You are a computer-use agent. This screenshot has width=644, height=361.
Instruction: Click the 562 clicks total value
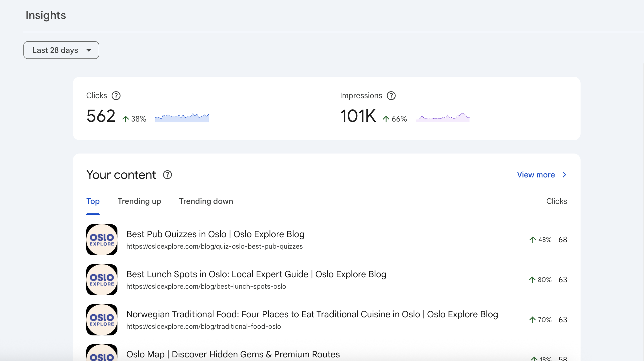pyautogui.click(x=101, y=116)
